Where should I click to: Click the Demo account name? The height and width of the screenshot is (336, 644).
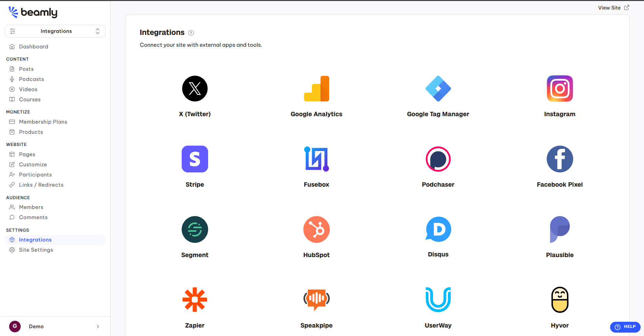(36, 327)
